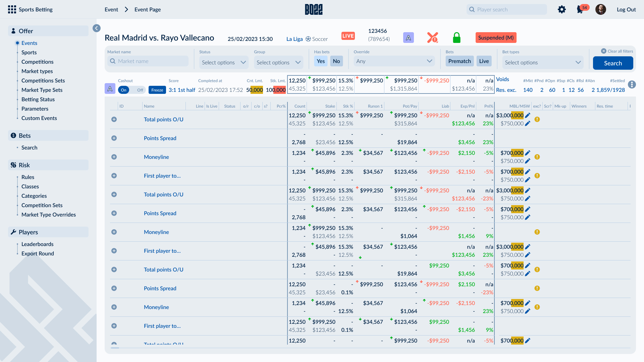The height and width of the screenshot is (362, 644).
Task: Collapse sidebar with round arrow button
Action: click(97, 28)
